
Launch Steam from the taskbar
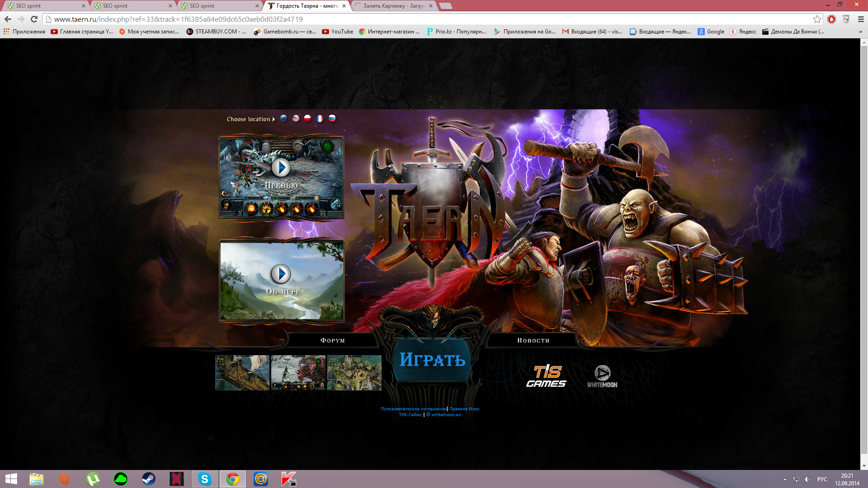tap(149, 479)
